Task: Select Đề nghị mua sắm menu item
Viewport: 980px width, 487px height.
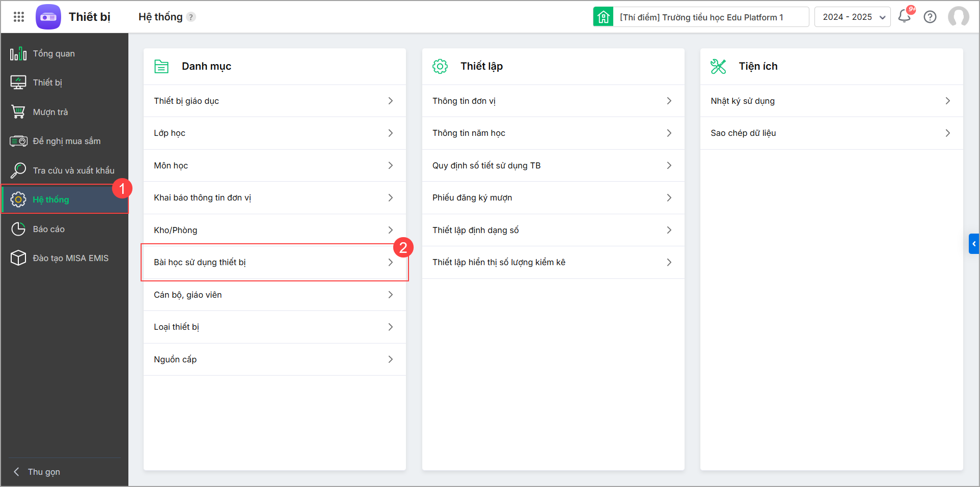Action: tap(66, 141)
